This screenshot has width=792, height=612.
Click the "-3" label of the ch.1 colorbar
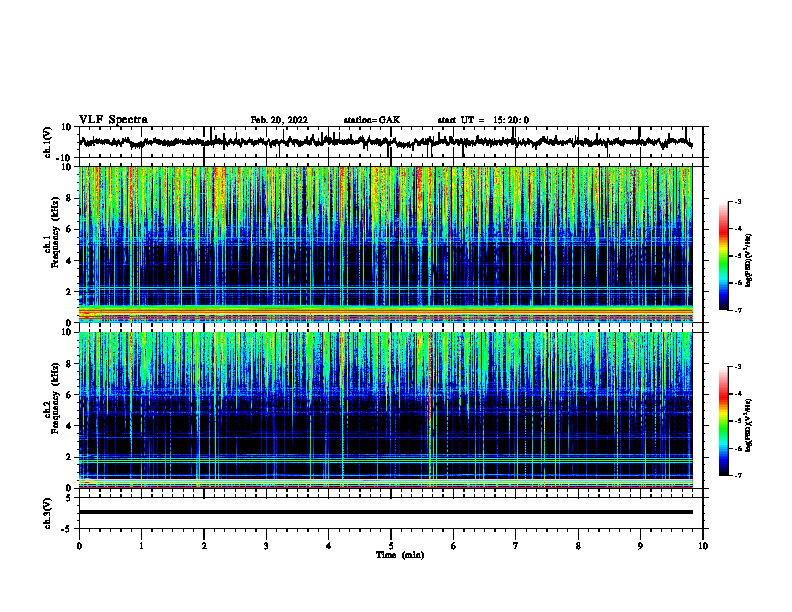pos(738,201)
